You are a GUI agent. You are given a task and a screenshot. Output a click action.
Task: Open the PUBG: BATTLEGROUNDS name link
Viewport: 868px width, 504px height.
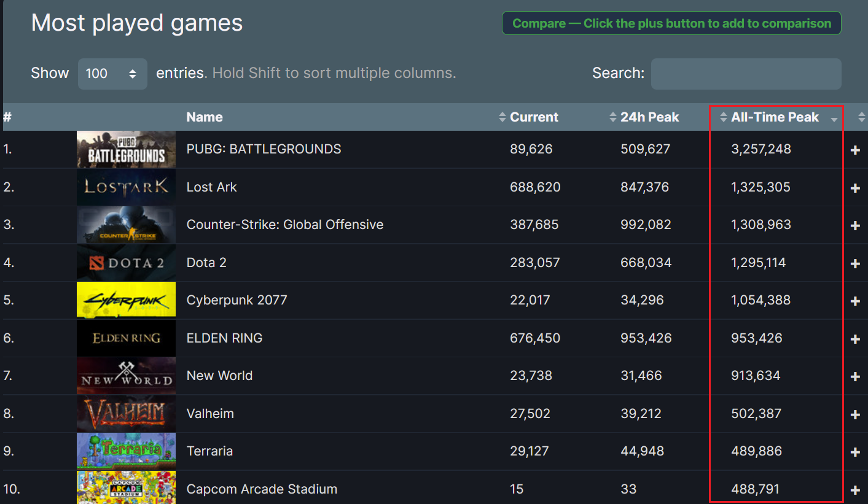coord(264,149)
